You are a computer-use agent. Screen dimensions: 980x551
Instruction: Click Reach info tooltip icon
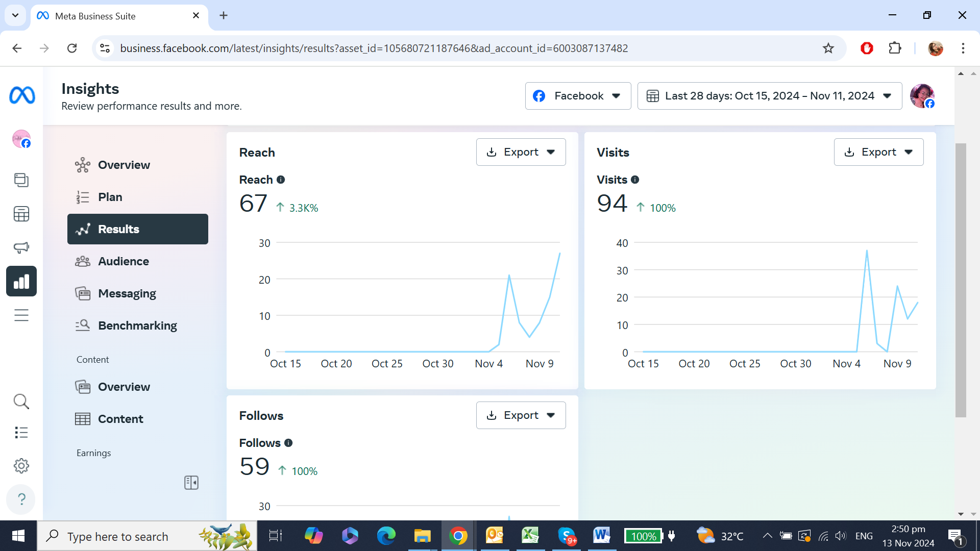coord(281,180)
